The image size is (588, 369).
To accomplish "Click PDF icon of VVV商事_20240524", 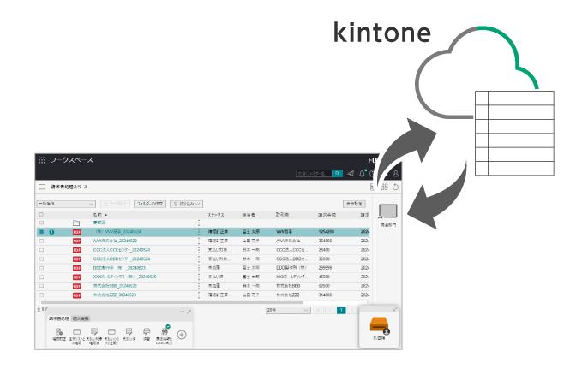I will 77,232.
